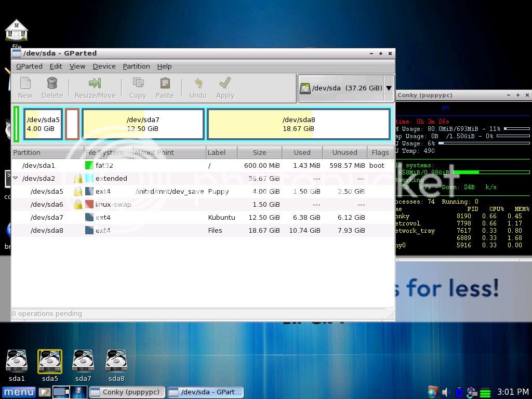Click the Undo toolbar icon

coord(197,87)
